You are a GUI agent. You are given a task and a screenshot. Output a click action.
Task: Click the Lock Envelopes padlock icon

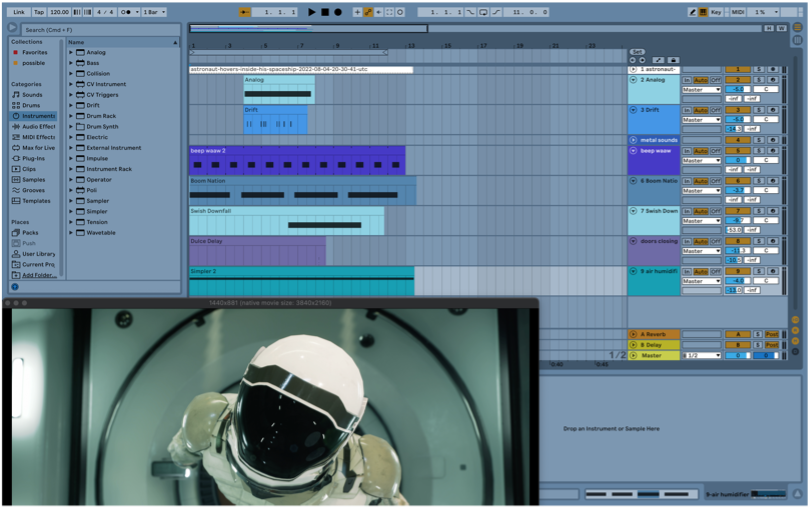[x=673, y=60]
